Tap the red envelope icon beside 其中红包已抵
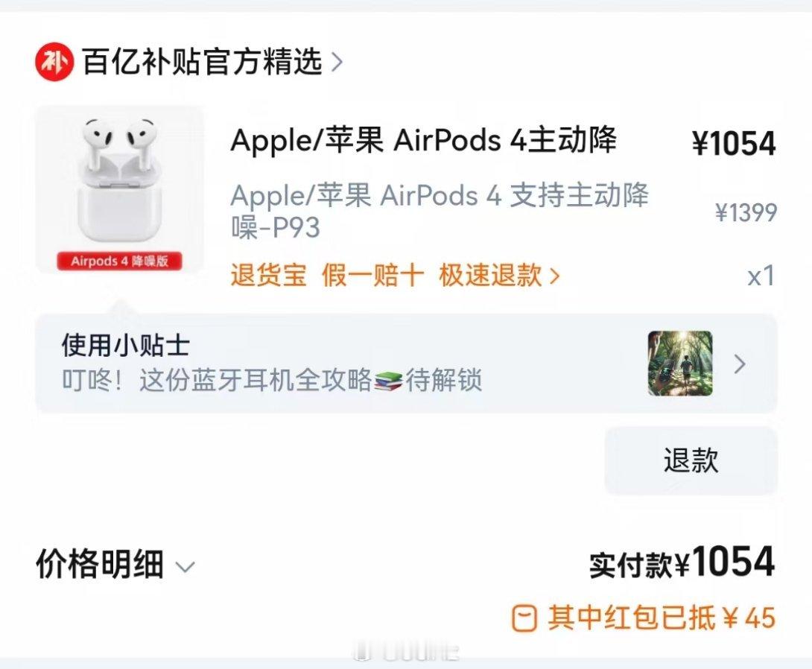 (524, 618)
